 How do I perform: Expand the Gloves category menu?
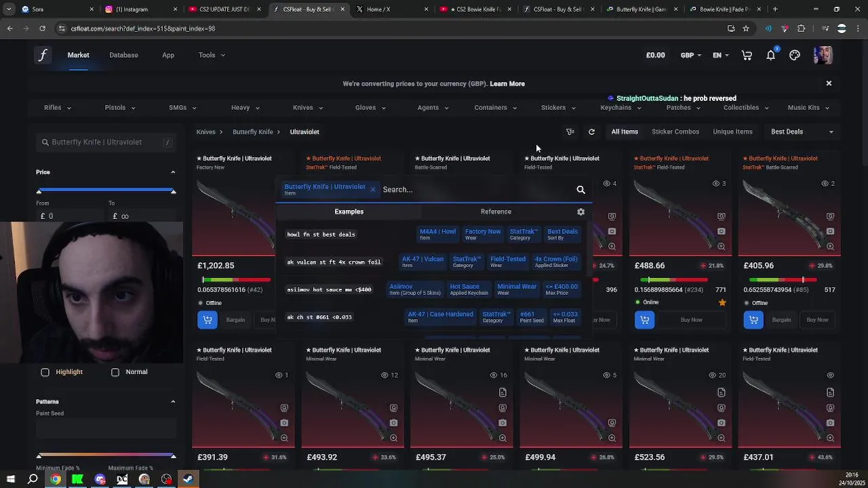click(x=370, y=108)
